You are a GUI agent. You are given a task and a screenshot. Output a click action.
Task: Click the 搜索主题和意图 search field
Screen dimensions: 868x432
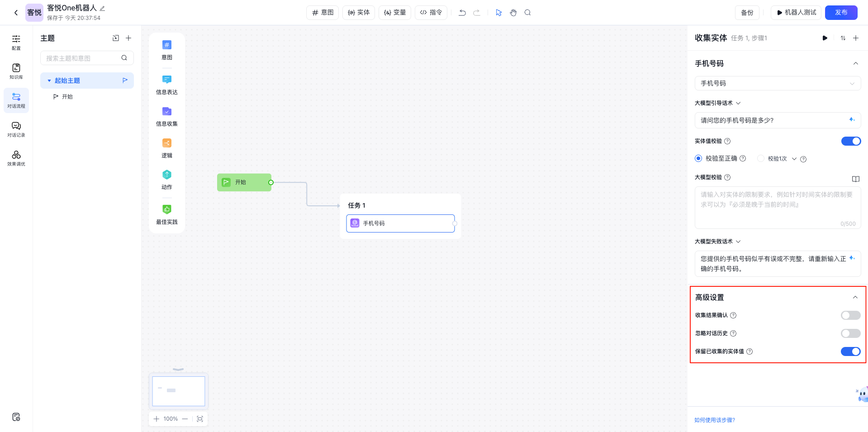(x=81, y=58)
